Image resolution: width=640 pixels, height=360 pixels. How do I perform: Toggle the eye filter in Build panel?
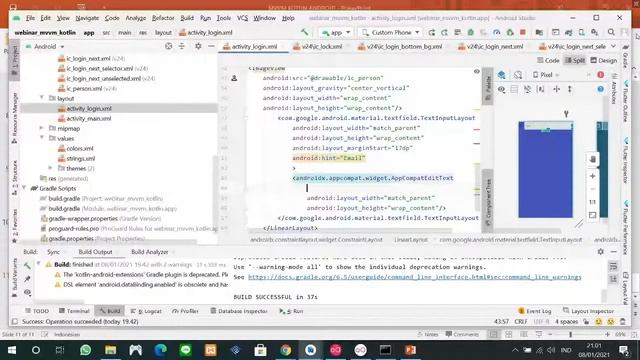27,292
